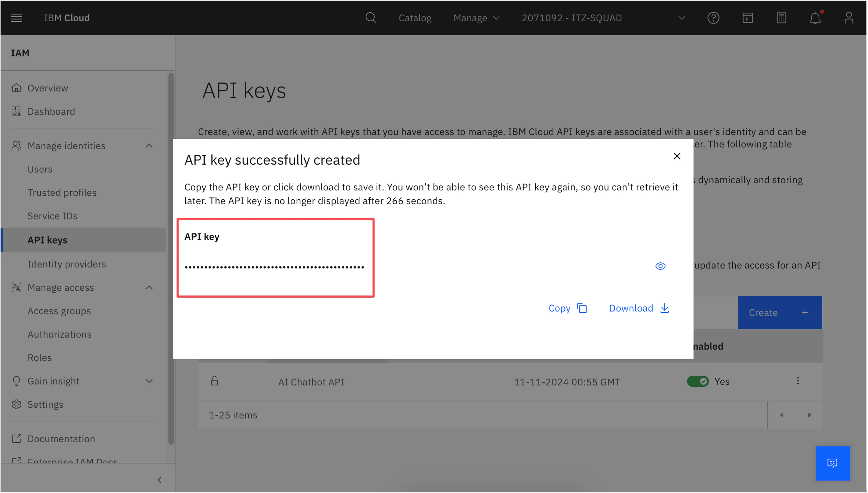Select Service IDs in sidebar
Image resolution: width=868 pixels, height=493 pixels.
point(53,216)
